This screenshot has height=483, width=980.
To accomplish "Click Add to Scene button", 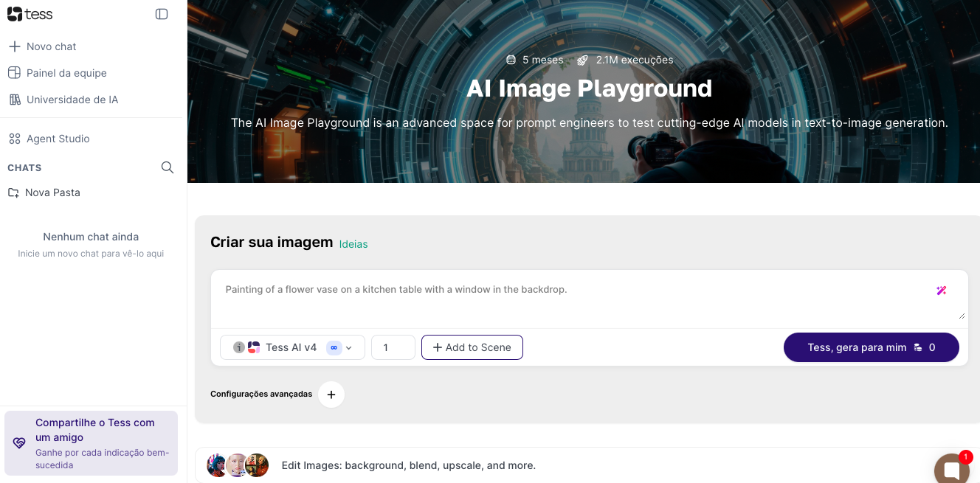I will (472, 347).
